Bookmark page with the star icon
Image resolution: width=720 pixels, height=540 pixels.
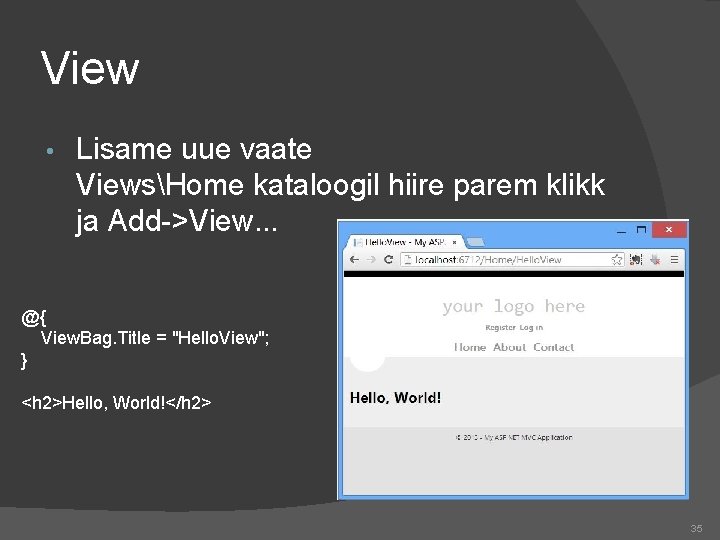click(x=617, y=260)
